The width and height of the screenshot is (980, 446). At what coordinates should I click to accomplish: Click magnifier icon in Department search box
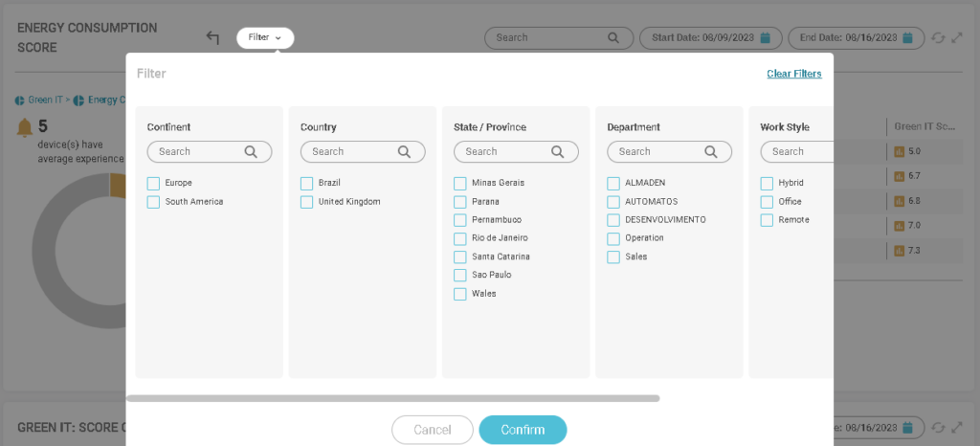711,151
